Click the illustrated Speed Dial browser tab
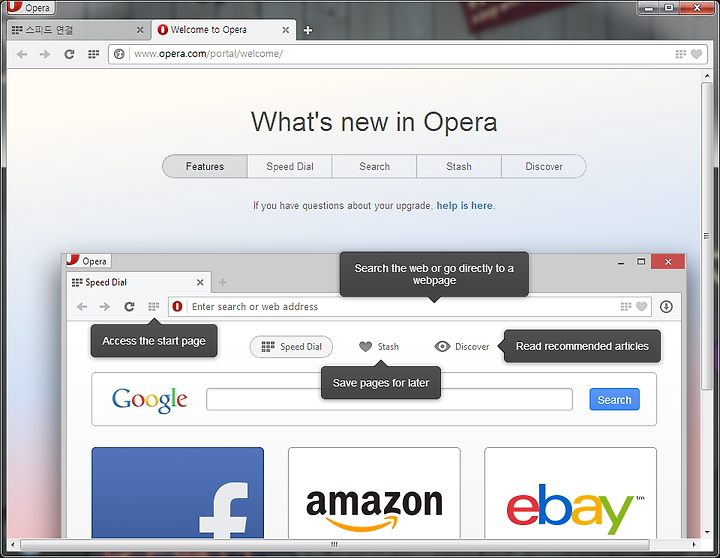 [139, 282]
